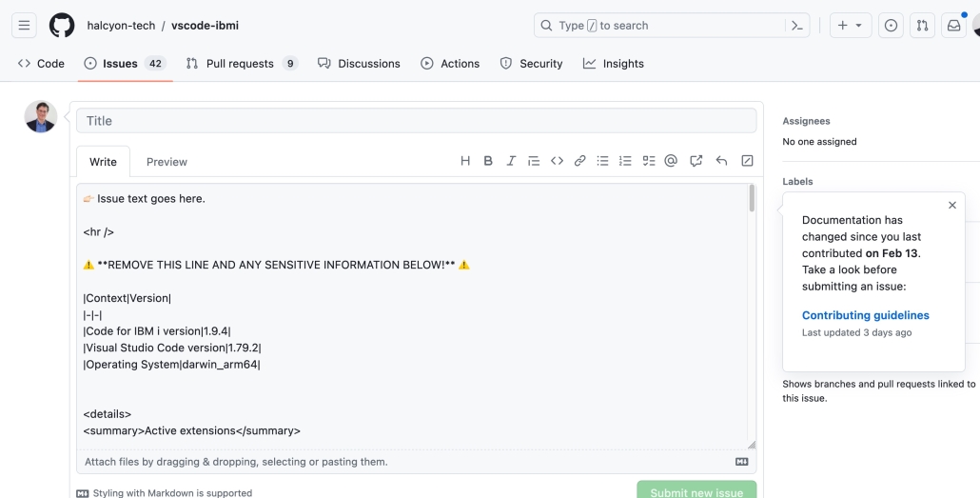Click Submit new issue button
Image resolution: width=980 pixels, height=498 pixels.
pyautogui.click(x=696, y=491)
